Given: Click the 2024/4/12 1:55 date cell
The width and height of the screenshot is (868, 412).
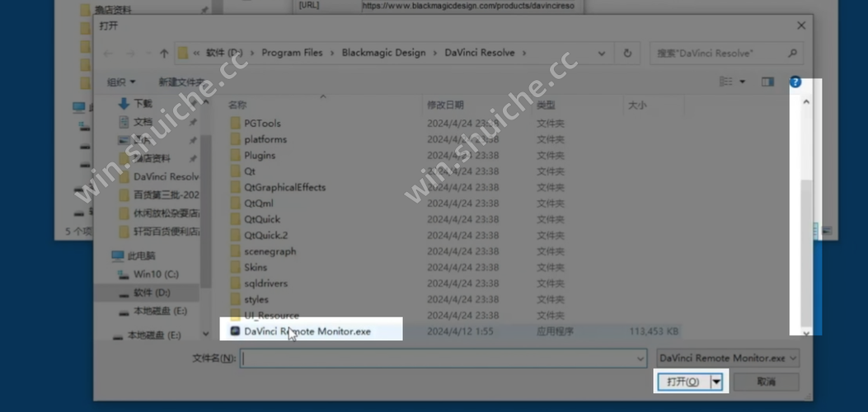Looking at the screenshot, I should [x=459, y=332].
